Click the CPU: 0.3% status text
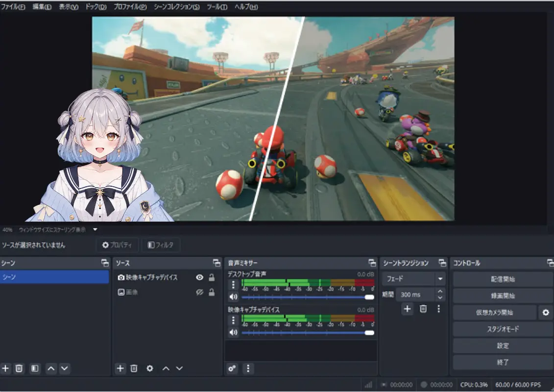Viewport: 554px width, 392px height. point(474,385)
